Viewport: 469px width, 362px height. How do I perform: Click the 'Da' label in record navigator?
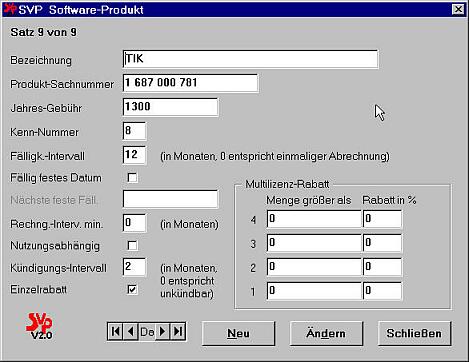point(147,332)
